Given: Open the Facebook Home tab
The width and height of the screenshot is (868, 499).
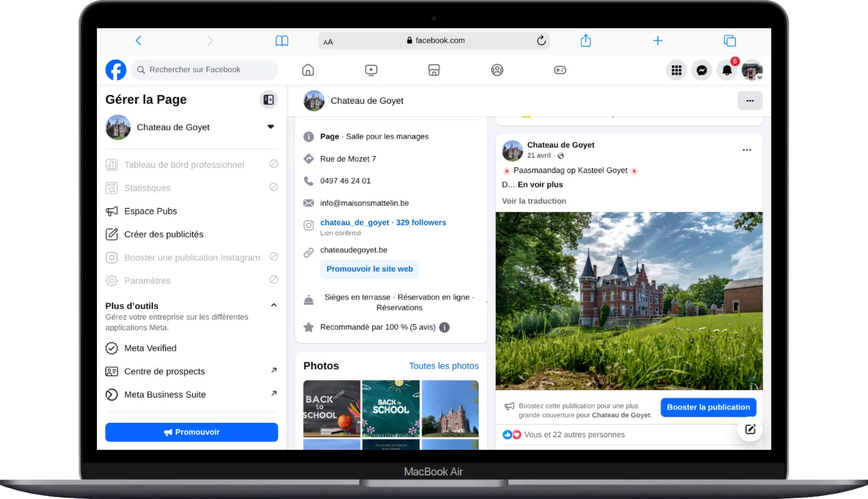Looking at the screenshot, I should point(308,70).
